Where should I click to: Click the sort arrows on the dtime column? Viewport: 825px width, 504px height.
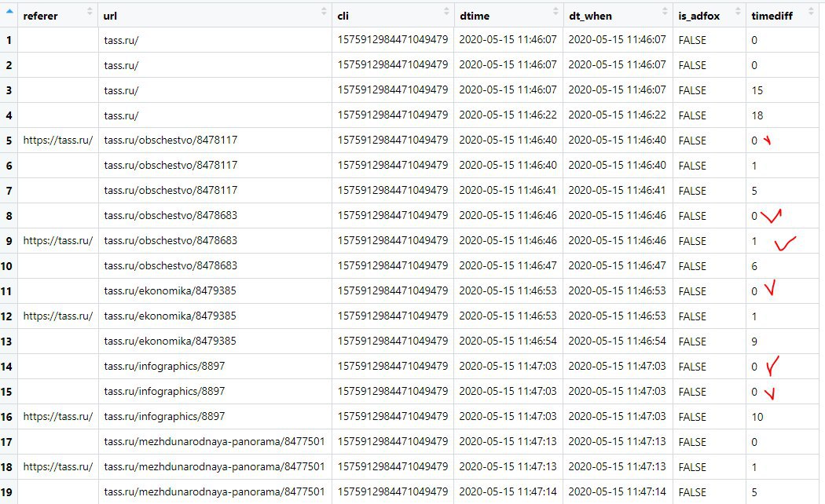pyautogui.click(x=555, y=11)
